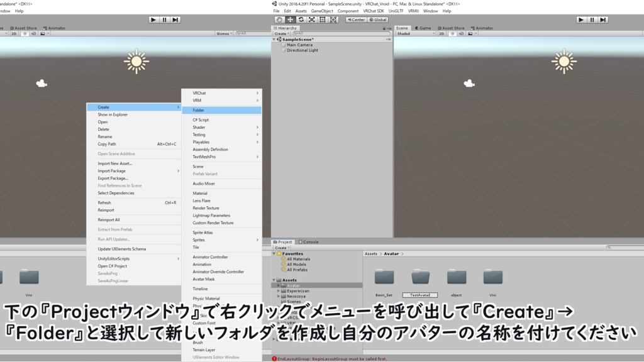
Task: Click the Step frame button
Action: coord(604,19)
